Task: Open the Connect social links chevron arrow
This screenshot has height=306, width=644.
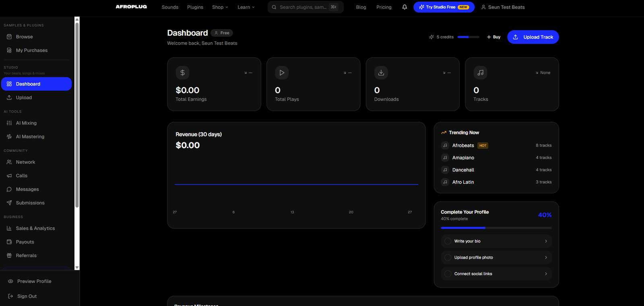Action: [546, 274]
